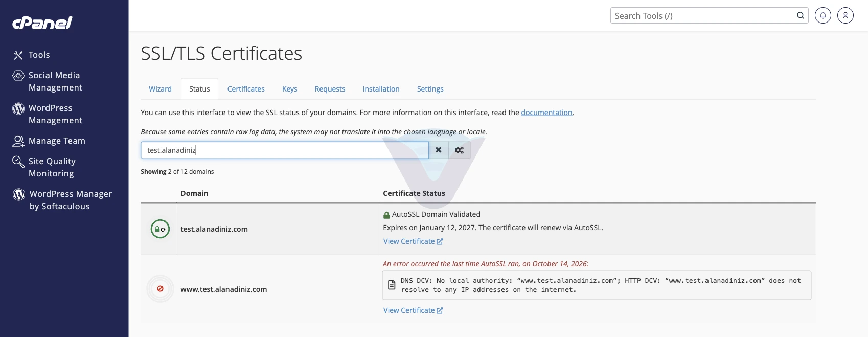View Certificate for test.alanadiniz.com
This screenshot has height=337, width=868.
click(x=413, y=241)
